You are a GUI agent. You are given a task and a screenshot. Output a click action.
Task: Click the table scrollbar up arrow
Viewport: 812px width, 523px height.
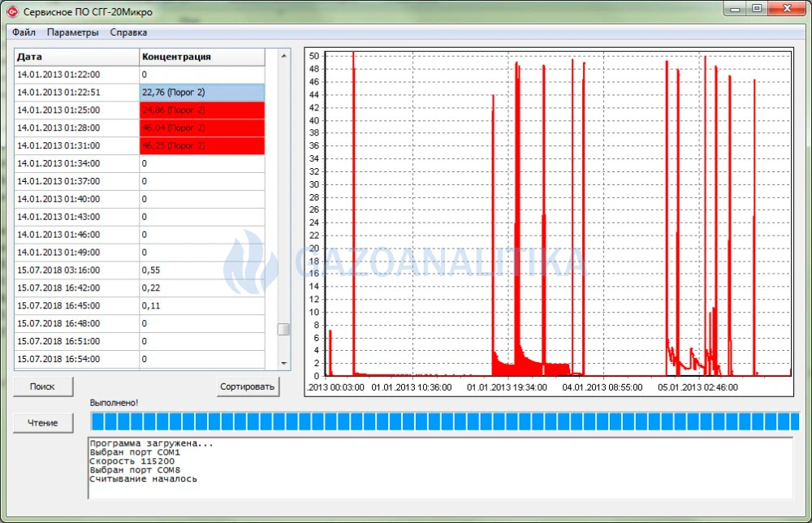click(x=283, y=55)
